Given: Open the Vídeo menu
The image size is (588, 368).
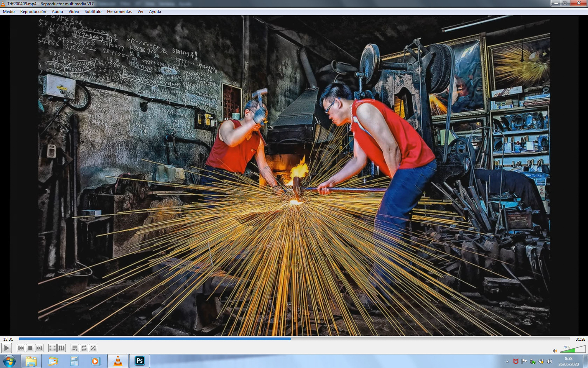Looking at the screenshot, I should coord(74,11).
